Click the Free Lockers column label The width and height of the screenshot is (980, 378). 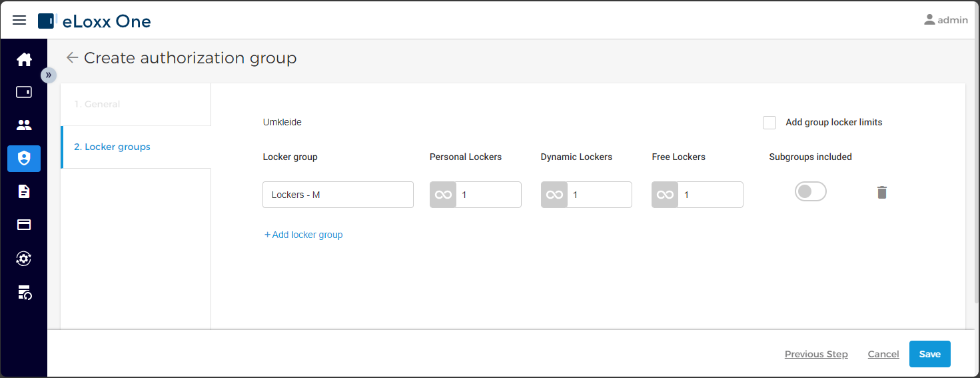click(x=678, y=157)
